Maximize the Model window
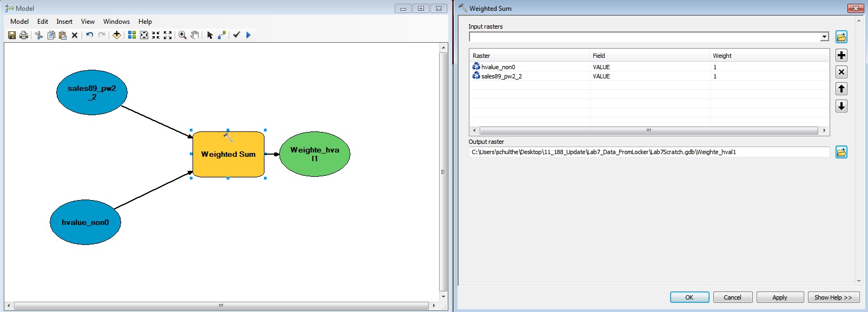This screenshot has width=868, height=312. click(421, 8)
